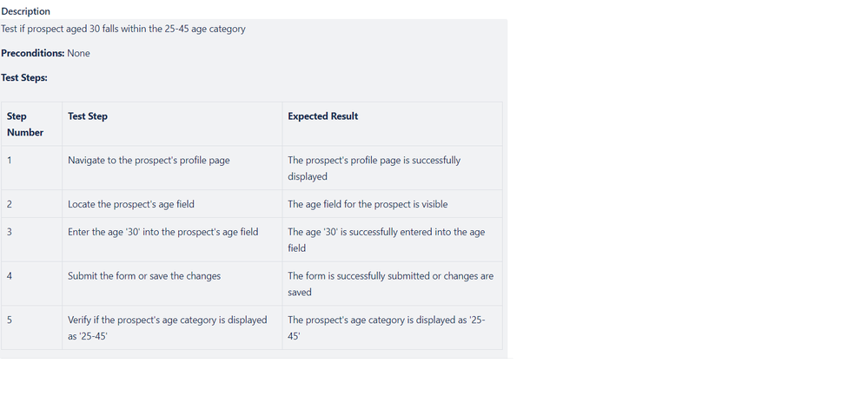
Task: Select 'Navigate to the prospect's profile page' cell
Action: 172,168
